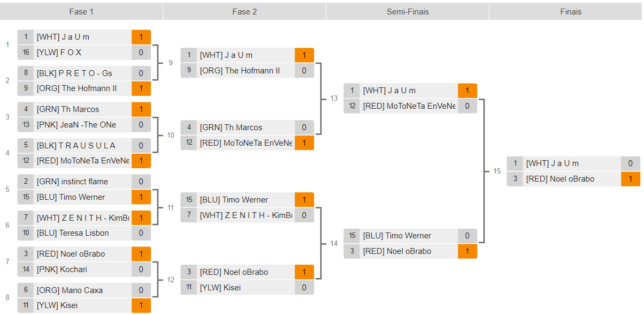Click the [GRN] instinct flame player
The width and height of the screenshot is (644, 315).
point(72,182)
